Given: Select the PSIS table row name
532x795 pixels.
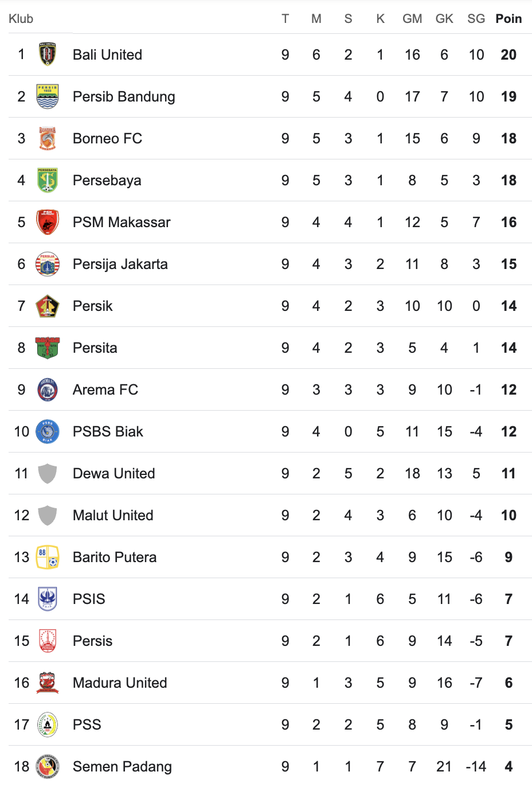Looking at the screenshot, I should pos(89,599).
